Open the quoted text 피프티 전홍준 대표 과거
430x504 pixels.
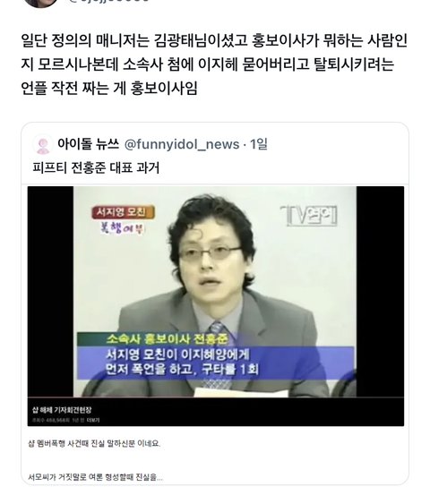(96, 167)
